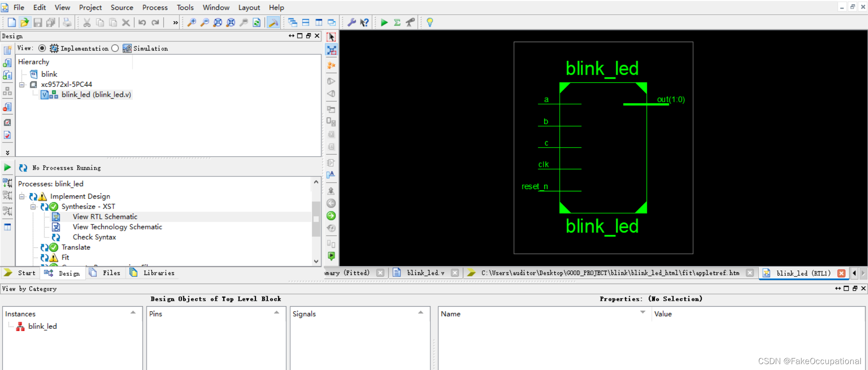
Task: Expand more design sidebar icons
Action: [x=7, y=153]
